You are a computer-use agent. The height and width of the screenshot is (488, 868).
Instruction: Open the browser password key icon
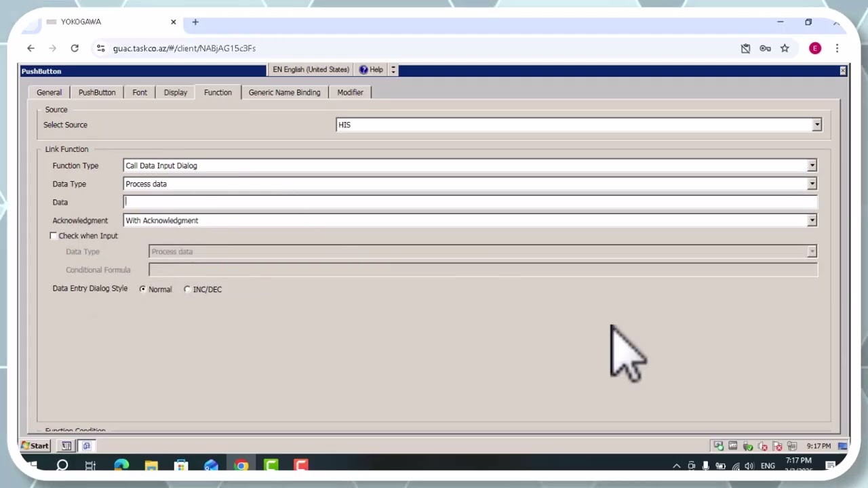tap(765, 48)
